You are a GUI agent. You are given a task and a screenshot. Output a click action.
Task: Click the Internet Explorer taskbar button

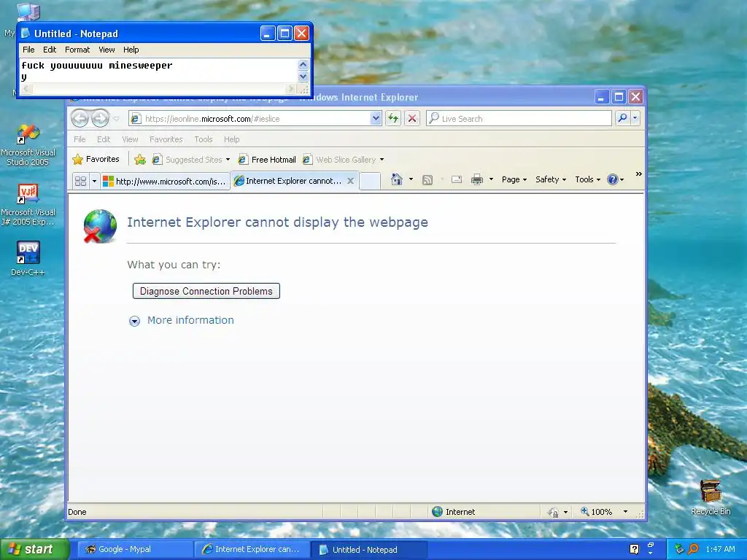252,549
